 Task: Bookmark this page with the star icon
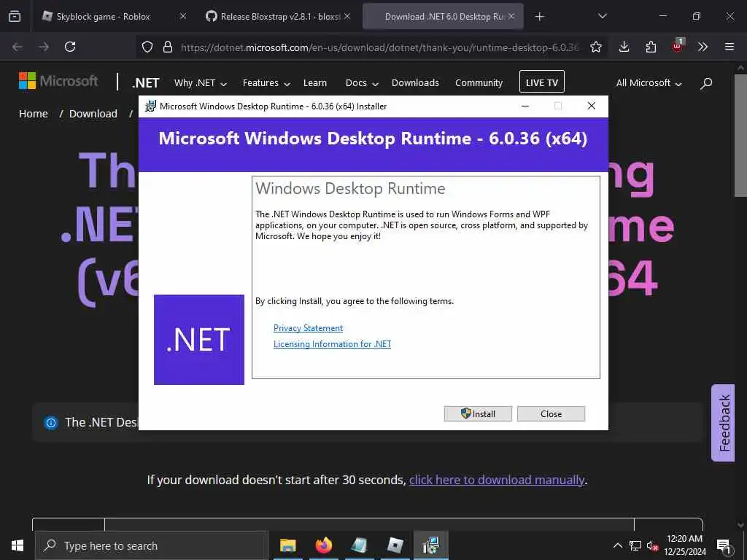[595, 47]
